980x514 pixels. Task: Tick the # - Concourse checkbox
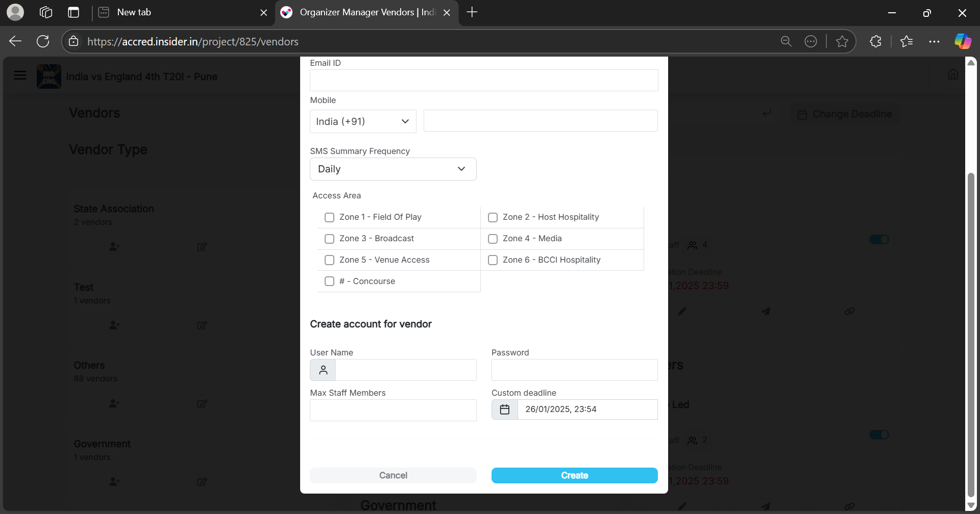(x=330, y=281)
